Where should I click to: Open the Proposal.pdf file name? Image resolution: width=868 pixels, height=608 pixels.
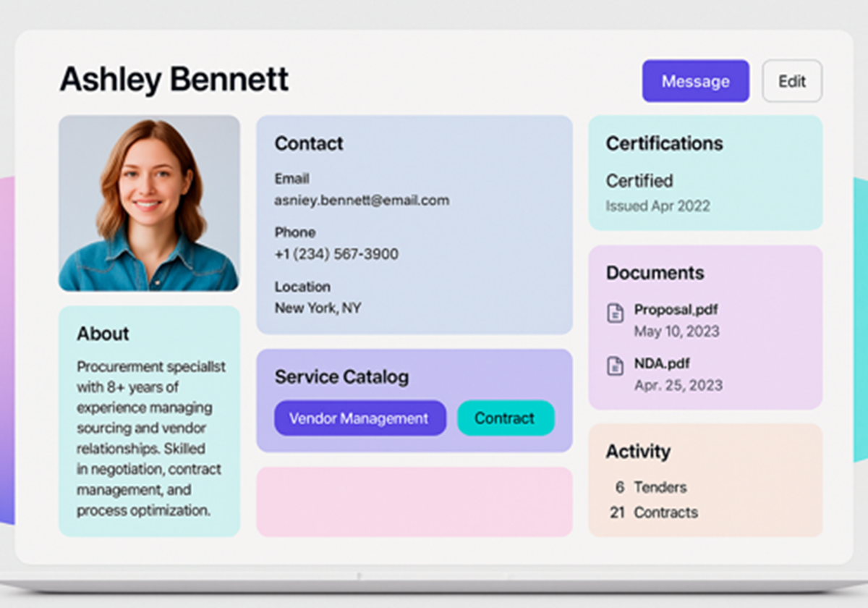676,310
